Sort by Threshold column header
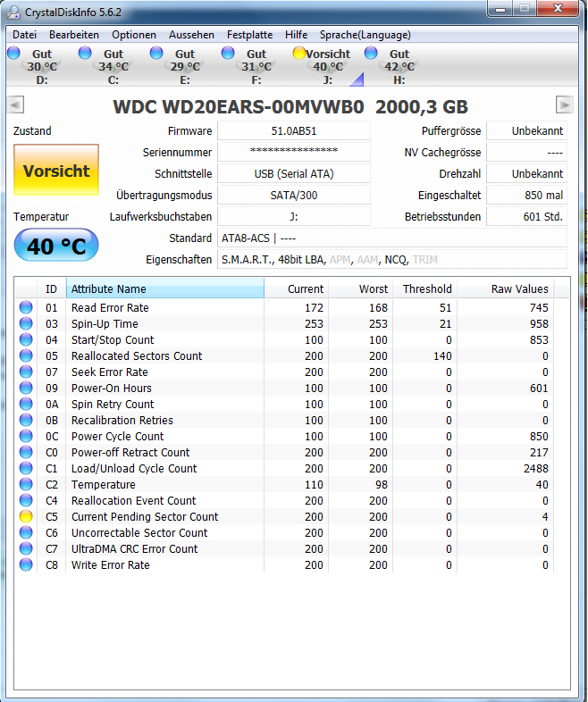Screen dimensions: 588x702 [x=425, y=288]
